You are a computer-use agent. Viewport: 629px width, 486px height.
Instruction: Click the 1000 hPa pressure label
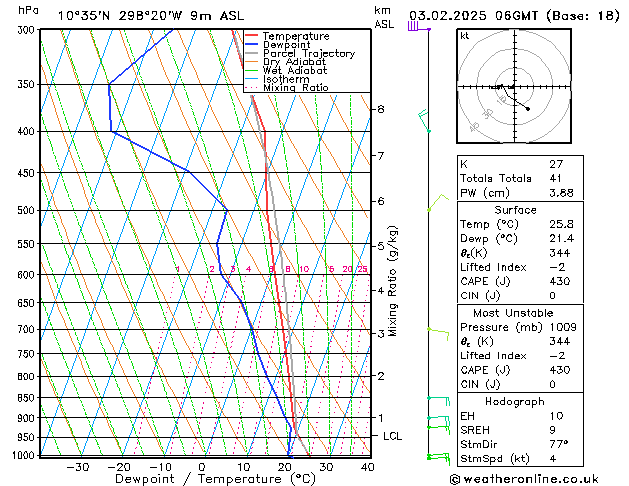pyautogui.click(x=24, y=455)
